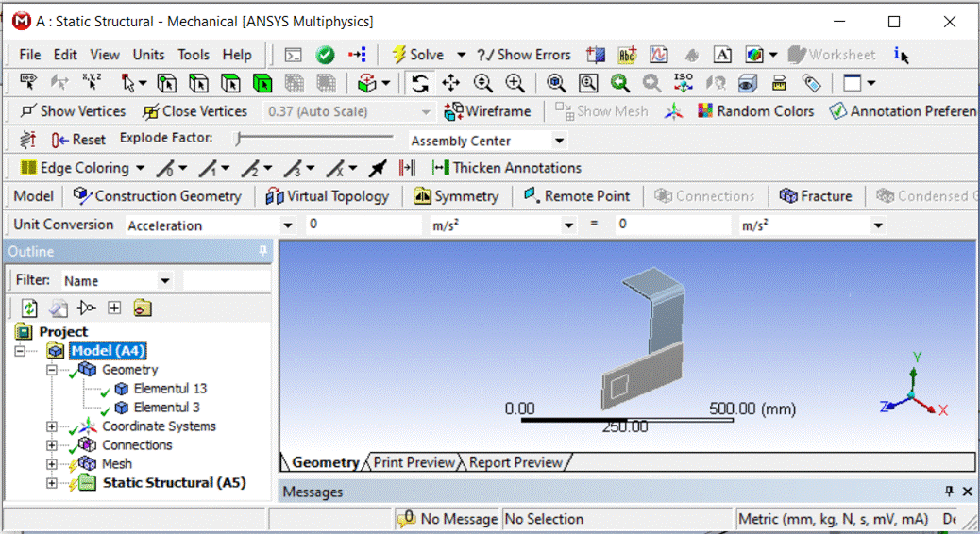Click the New Chart and Table icon

(659, 55)
